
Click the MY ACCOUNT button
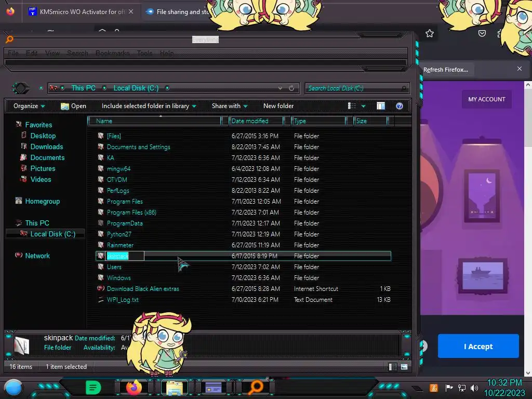point(486,99)
